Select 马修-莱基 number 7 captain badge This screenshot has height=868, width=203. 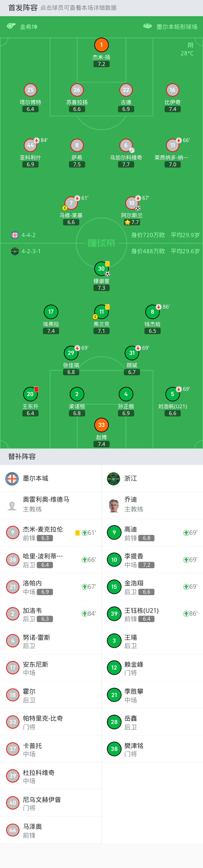(71, 203)
